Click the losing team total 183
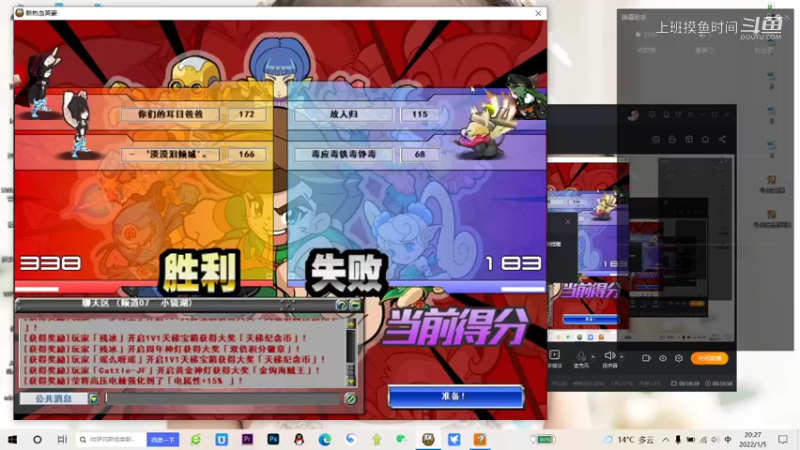Image resolution: width=800 pixels, height=450 pixels. 513,263
